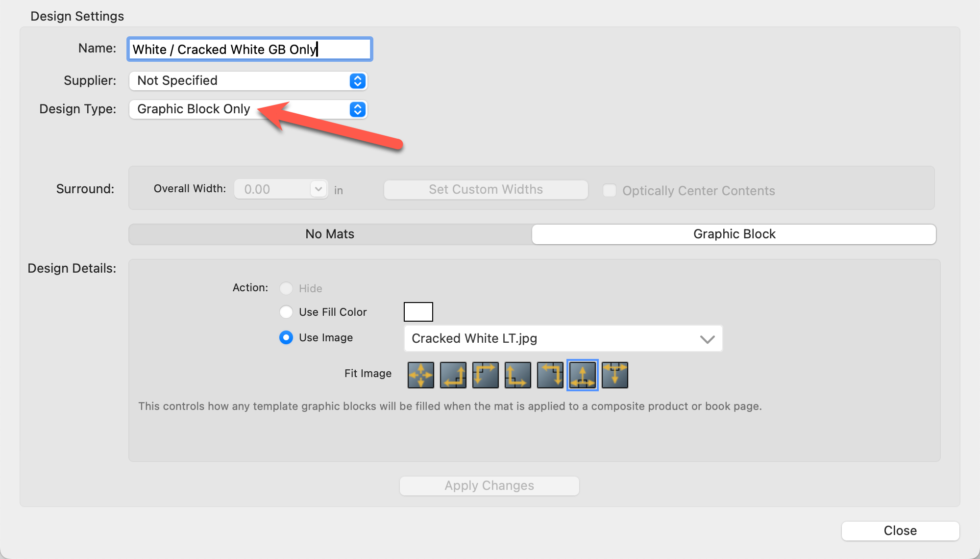The image size is (980, 559).
Task: Switch to the Graphic Block tab
Action: [x=734, y=234]
